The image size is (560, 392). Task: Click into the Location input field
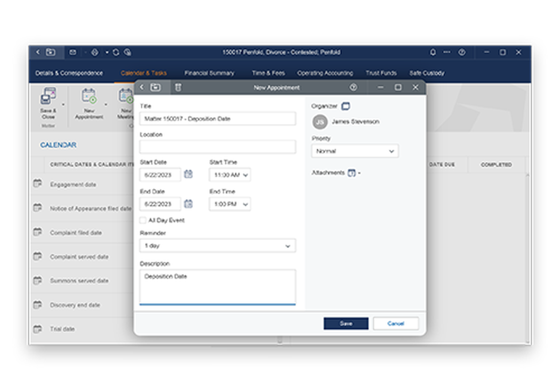point(218,147)
